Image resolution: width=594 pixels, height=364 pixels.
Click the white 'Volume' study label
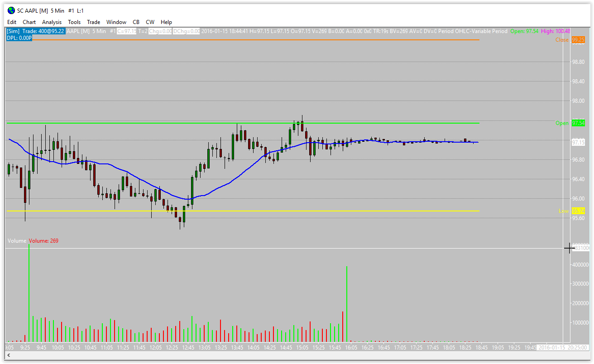pos(17,241)
